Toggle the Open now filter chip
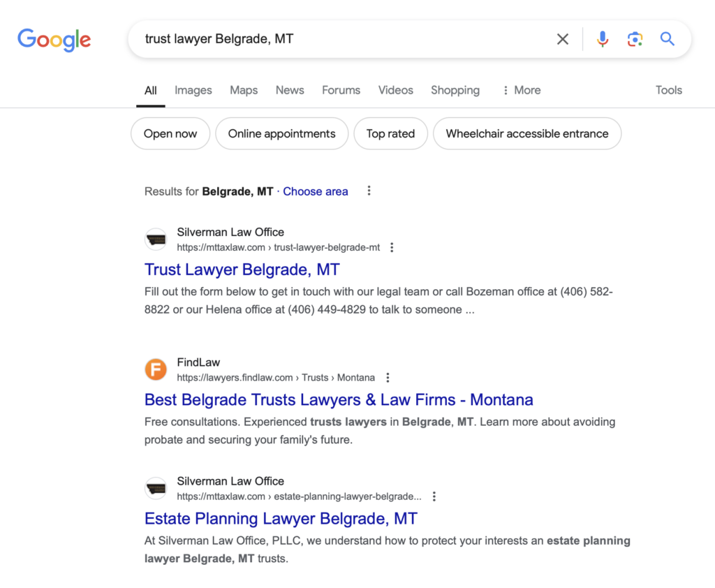This screenshot has height=588, width=715. pos(170,133)
